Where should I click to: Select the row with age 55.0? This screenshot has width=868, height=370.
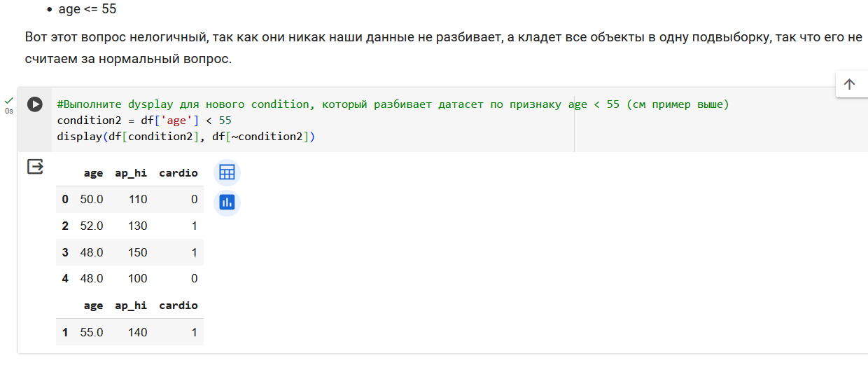[129, 332]
